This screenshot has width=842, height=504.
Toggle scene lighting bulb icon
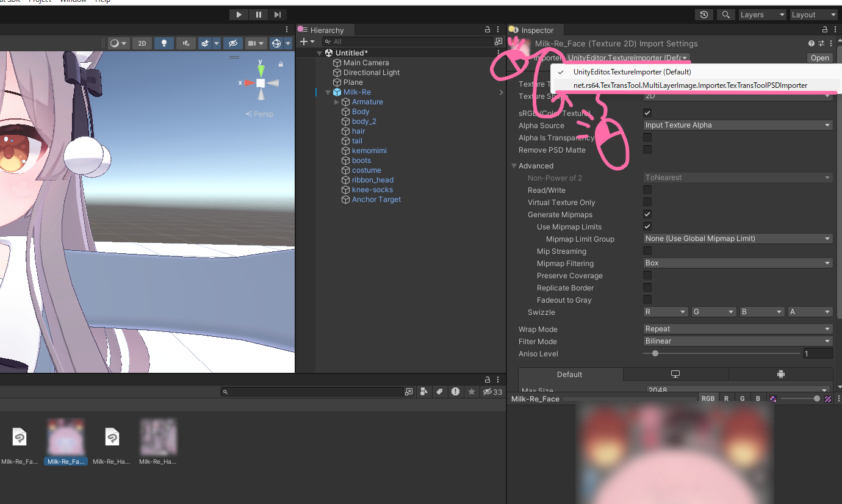[x=164, y=43]
